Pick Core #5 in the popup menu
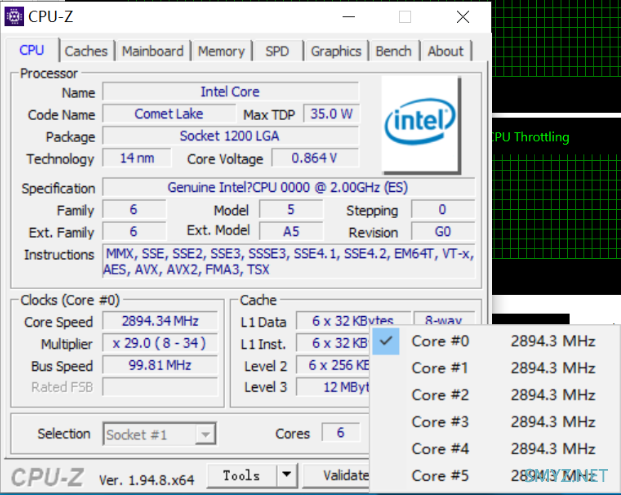The height and width of the screenshot is (495, 621). point(495,476)
